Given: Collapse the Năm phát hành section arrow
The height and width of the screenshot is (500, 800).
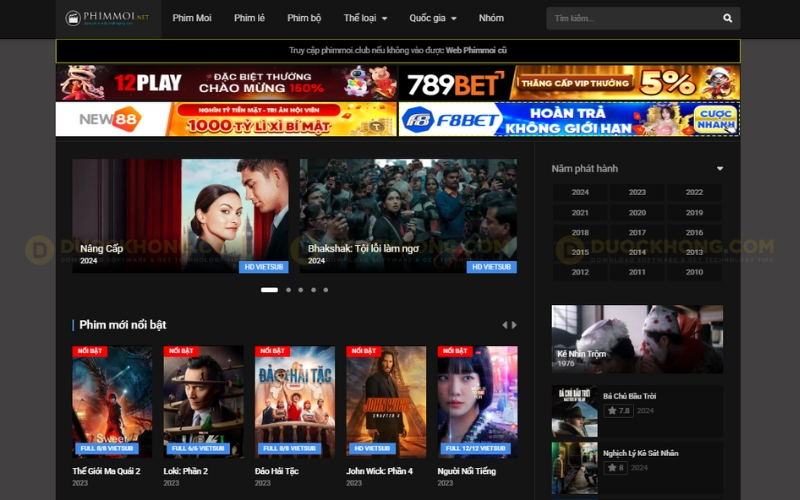Looking at the screenshot, I should click(x=720, y=169).
